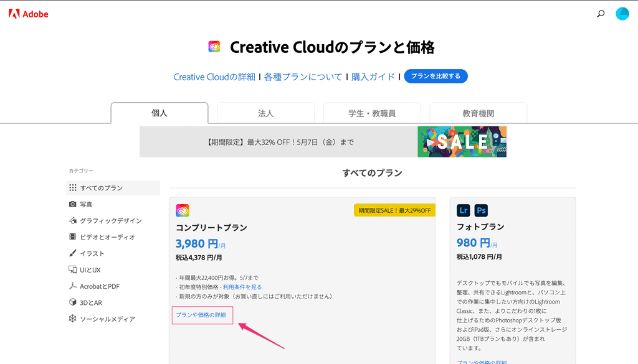This screenshot has height=364, width=638.
Task: Switch to the 法人 tab
Action: (265, 113)
